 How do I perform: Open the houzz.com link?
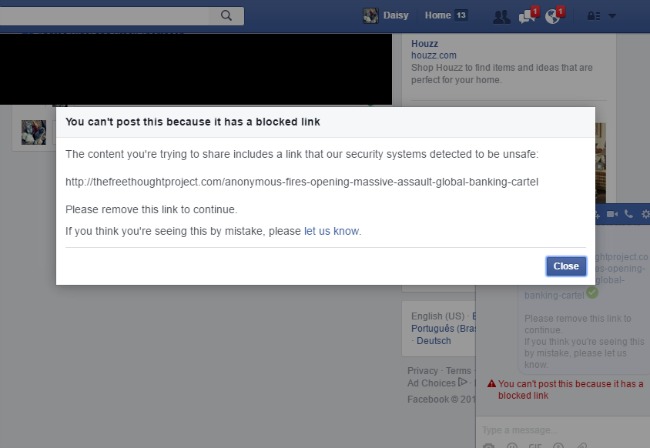[434, 55]
